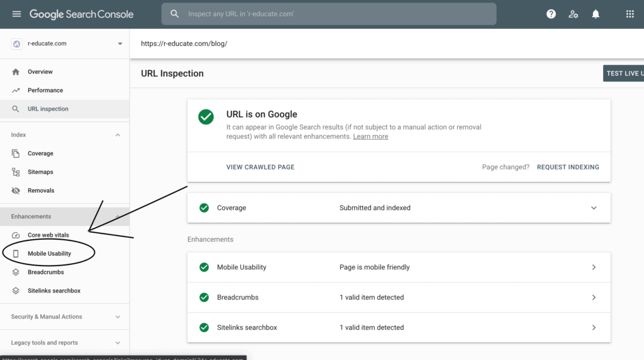The image size is (644, 360).
Task: Click 'Submitted and indexed' status text
Action: [375, 208]
